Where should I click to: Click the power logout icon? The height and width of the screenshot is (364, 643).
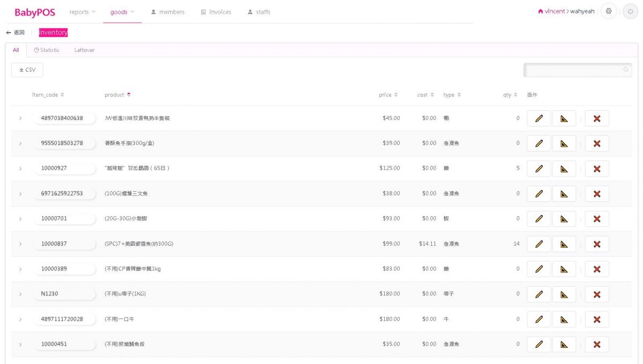pos(630,11)
